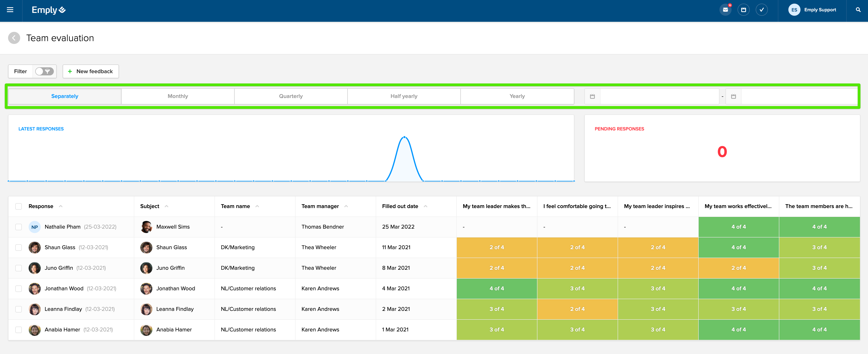Click the ES user avatar
This screenshot has height=354, width=868.
tap(794, 10)
